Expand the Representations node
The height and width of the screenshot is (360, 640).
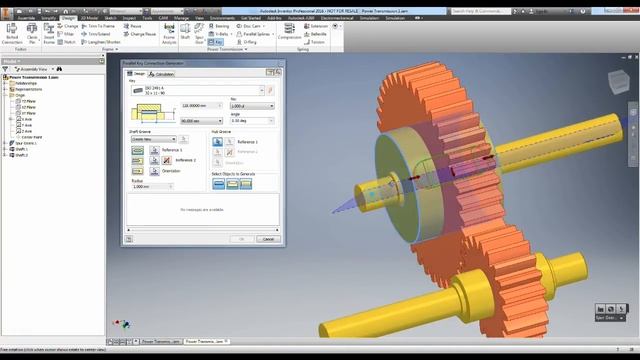pos(5,89)
